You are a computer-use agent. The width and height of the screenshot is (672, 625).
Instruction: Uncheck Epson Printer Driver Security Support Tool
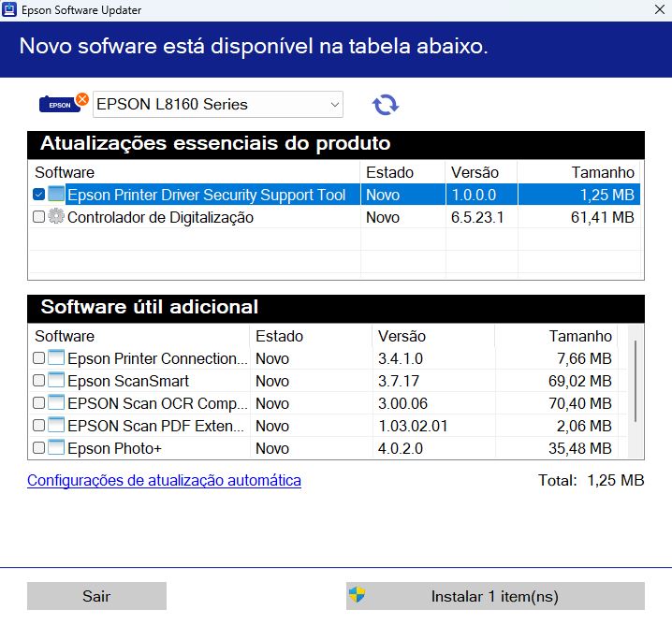(x=38, y=195)
